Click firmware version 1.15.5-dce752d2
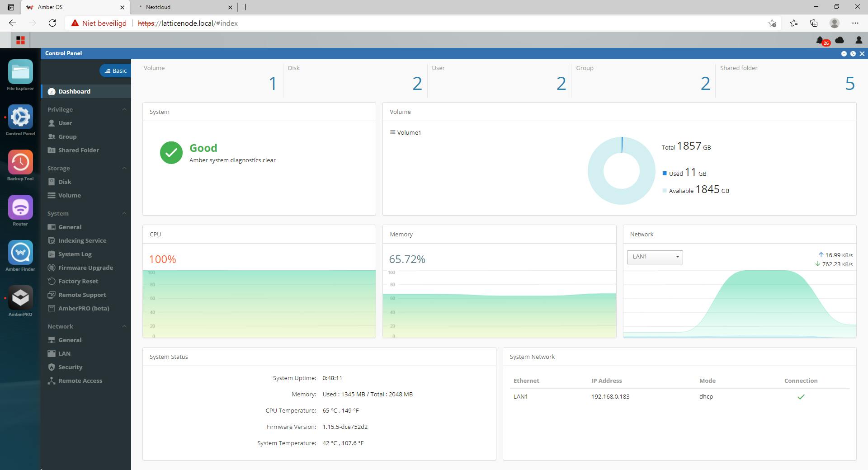 click(345, 427)
